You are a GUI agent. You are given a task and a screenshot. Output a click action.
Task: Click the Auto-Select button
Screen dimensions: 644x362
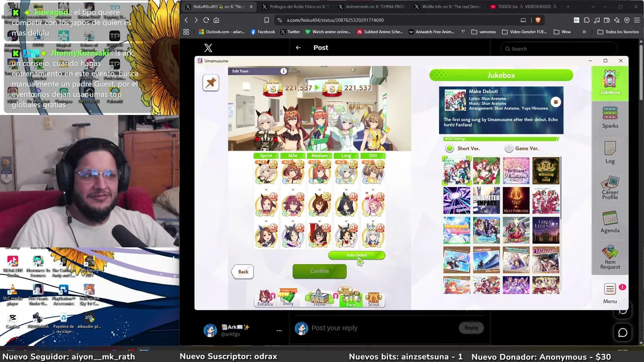click(x=357, y=255)
